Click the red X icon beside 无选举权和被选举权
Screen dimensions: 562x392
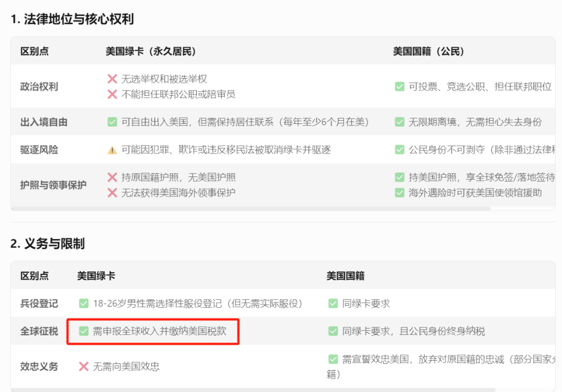(112, 79)
